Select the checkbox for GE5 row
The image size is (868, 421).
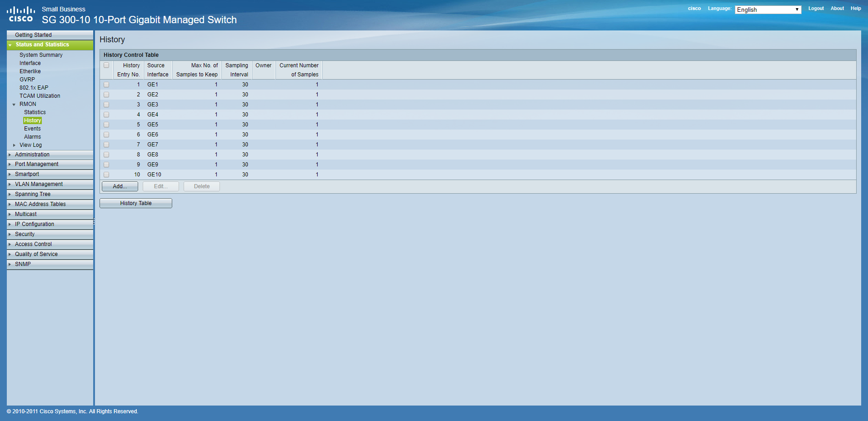click(106, 125)
